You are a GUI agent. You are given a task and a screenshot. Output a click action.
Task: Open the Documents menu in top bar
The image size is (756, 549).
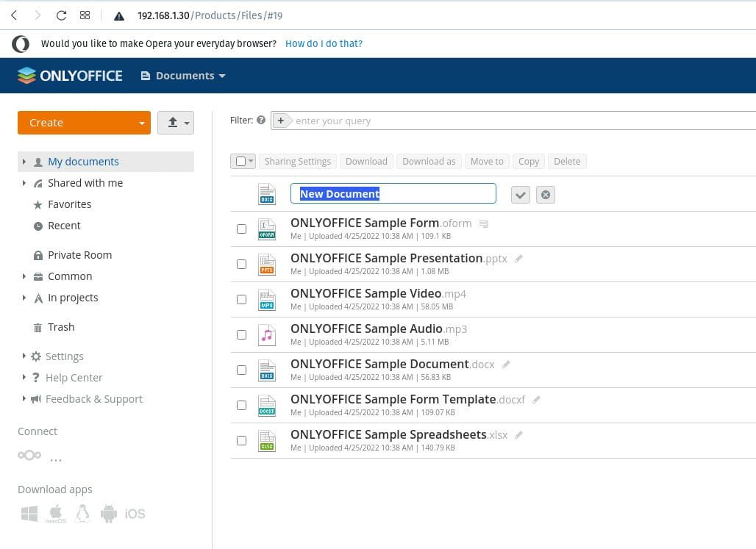182,75
